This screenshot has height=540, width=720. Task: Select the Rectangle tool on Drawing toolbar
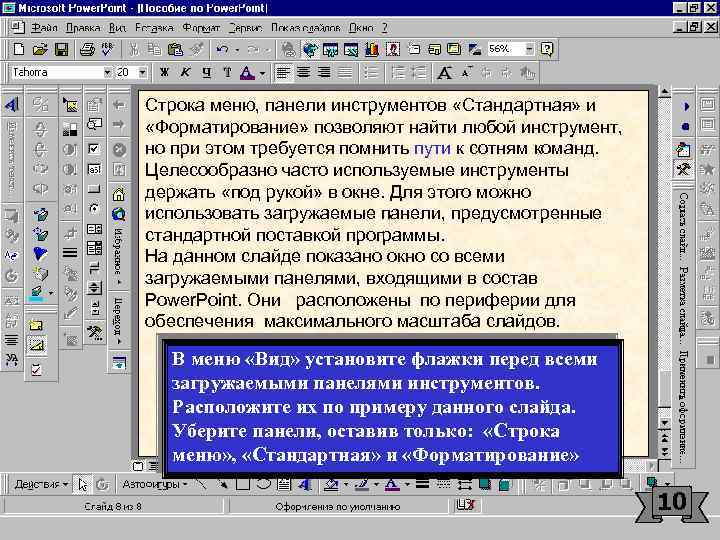point(243,484)
